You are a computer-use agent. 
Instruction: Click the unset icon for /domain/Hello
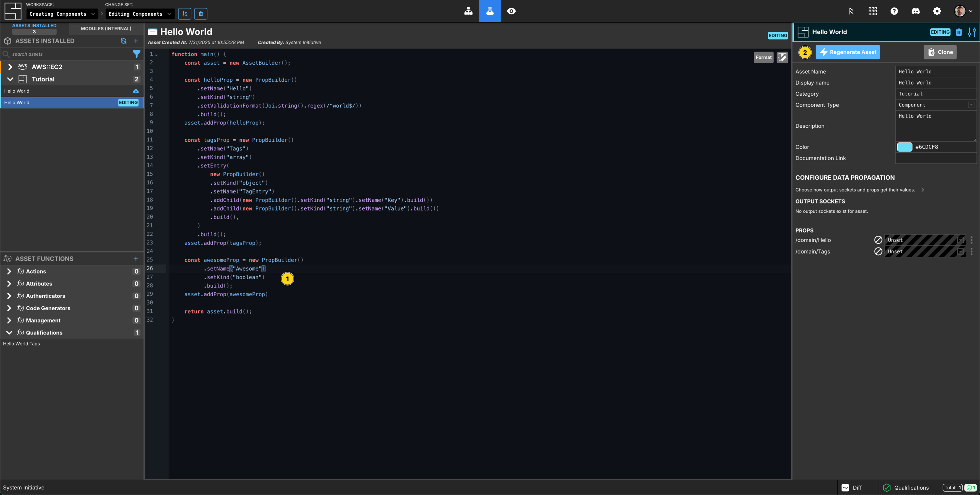point(878,240)
